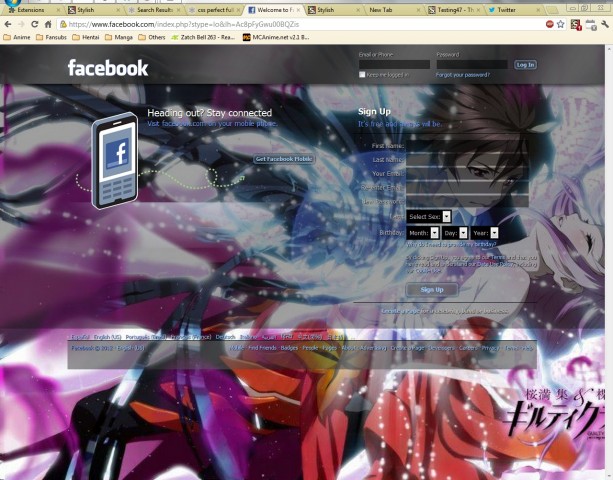Click the browser Forward arrow
The width and height of the screenshot is (613, 480).
21,24
